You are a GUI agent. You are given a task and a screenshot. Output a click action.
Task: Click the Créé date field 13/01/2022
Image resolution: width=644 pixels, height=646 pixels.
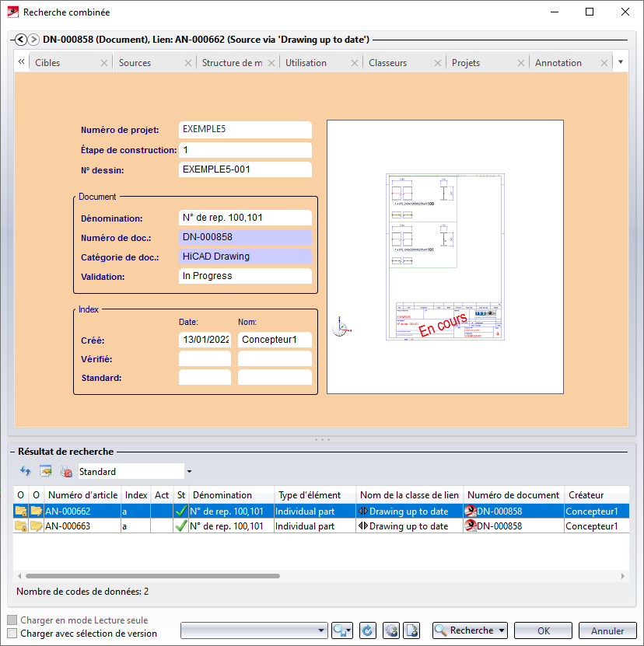tap(205, 340)
